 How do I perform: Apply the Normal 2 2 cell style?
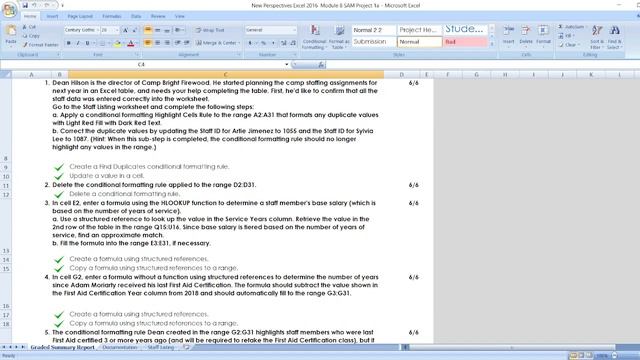373,30
